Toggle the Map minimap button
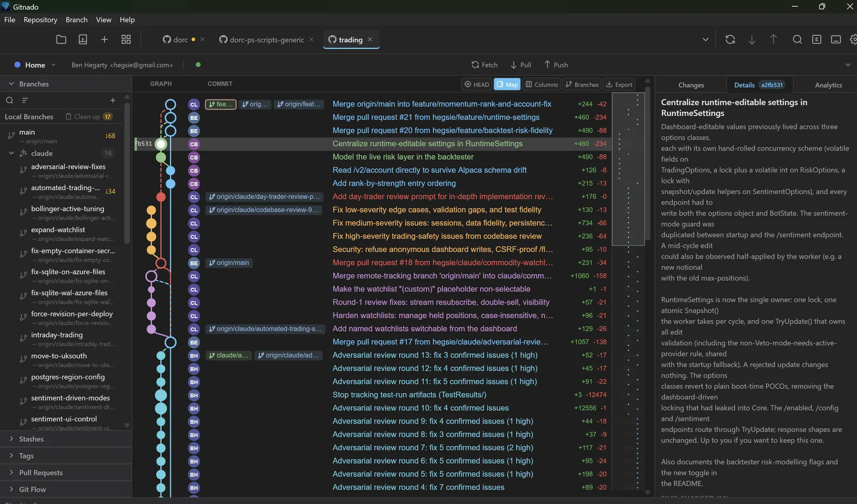The height and width of the screenshot is (504, 857). [x=507, y=85]
